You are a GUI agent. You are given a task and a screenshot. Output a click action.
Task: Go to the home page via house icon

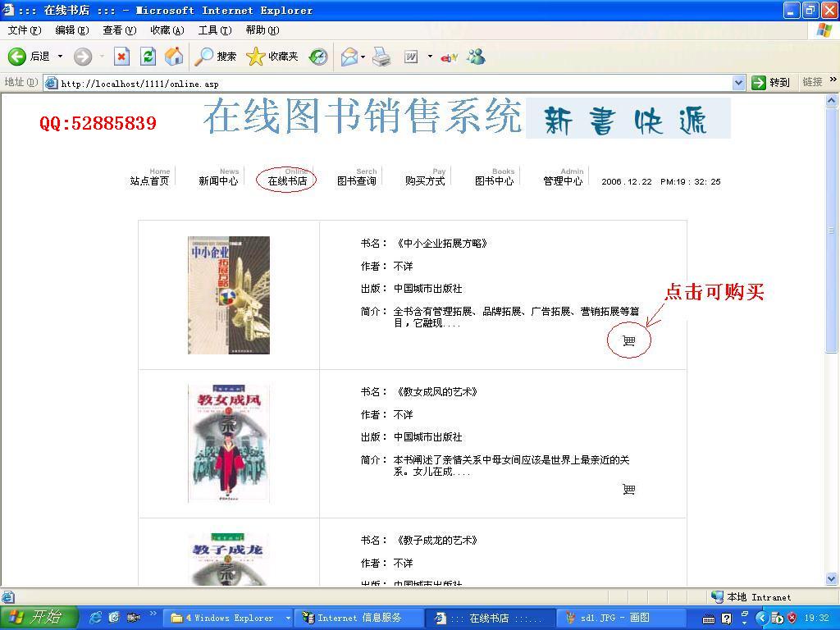[x=174, y=57]
